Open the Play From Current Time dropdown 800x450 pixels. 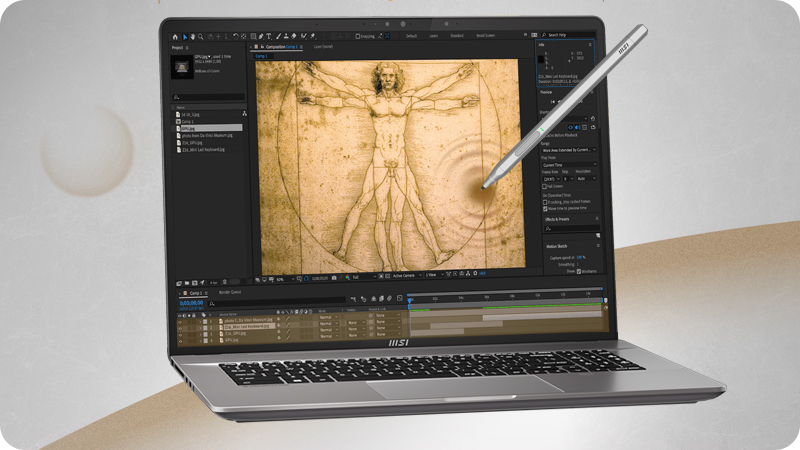point(569,165)
